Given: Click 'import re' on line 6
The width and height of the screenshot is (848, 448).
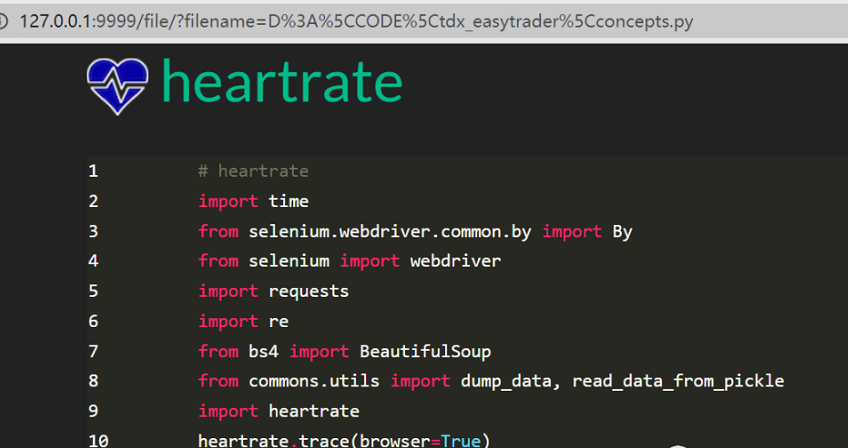Looking at the screenshot, I should (x=243, y=321).
